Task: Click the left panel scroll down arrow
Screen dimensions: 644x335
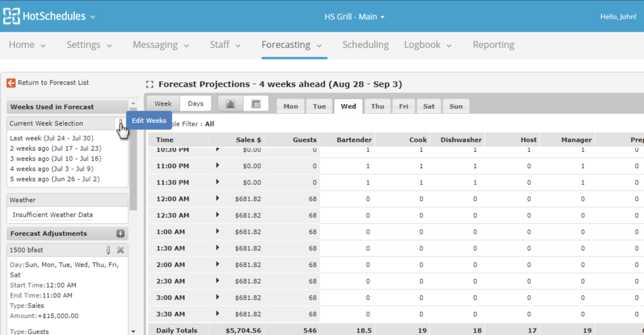Action: (x=133, y=332)
